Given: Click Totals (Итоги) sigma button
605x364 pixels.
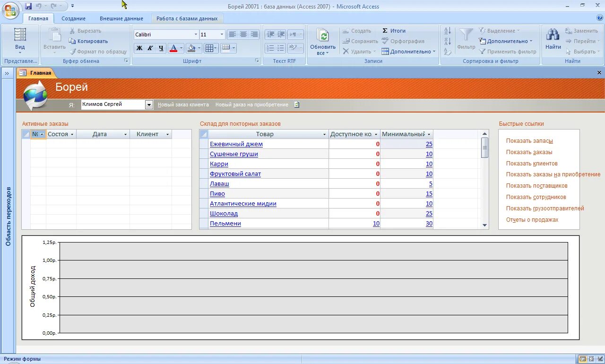Looking at the screenshot, I should coord(394,31).
